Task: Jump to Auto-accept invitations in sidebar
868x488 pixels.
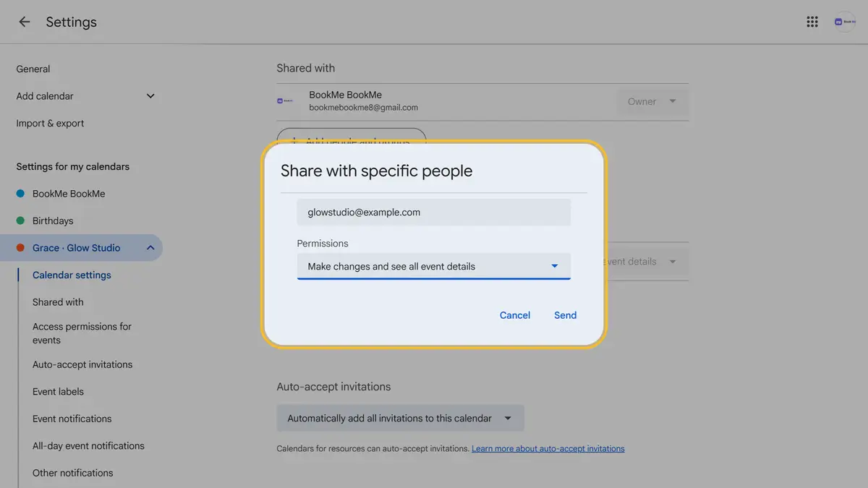Action: point(82,364)
